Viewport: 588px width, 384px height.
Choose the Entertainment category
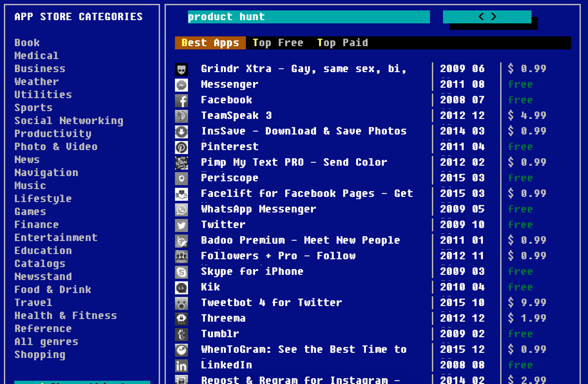(x=56, y=237)
